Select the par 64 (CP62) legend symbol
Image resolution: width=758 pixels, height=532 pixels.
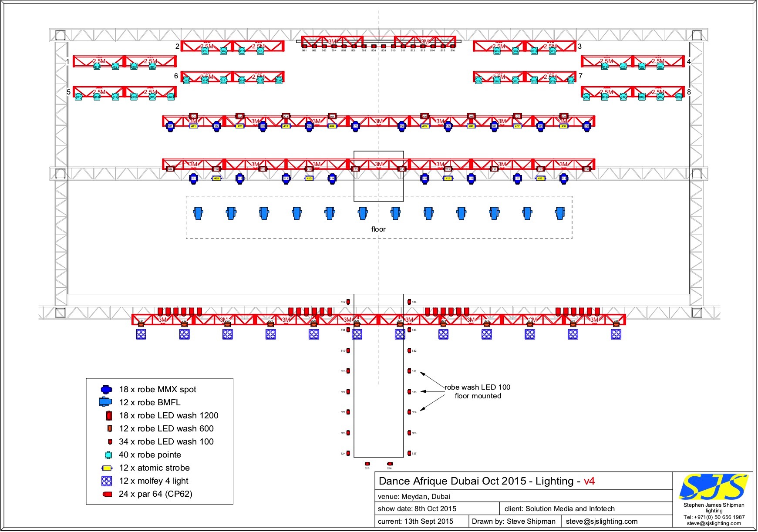click(107, 494)
